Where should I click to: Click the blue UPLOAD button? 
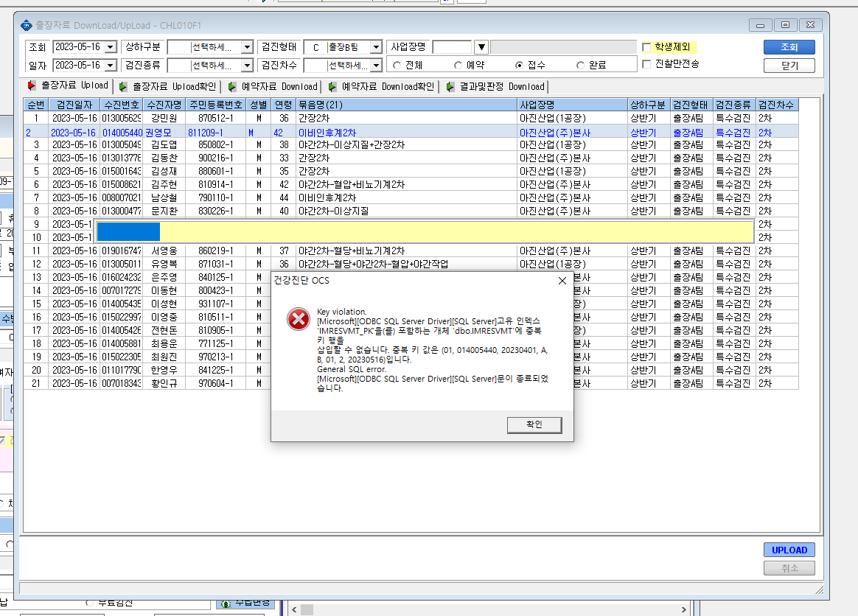coord(789,550)
